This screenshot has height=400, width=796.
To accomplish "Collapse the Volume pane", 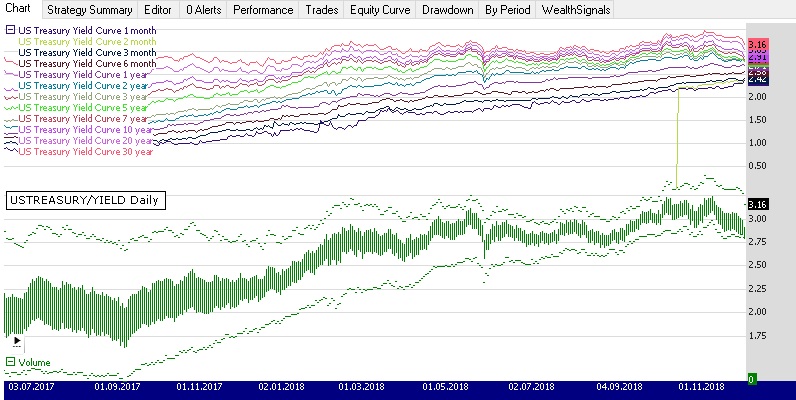I will 11,362.
